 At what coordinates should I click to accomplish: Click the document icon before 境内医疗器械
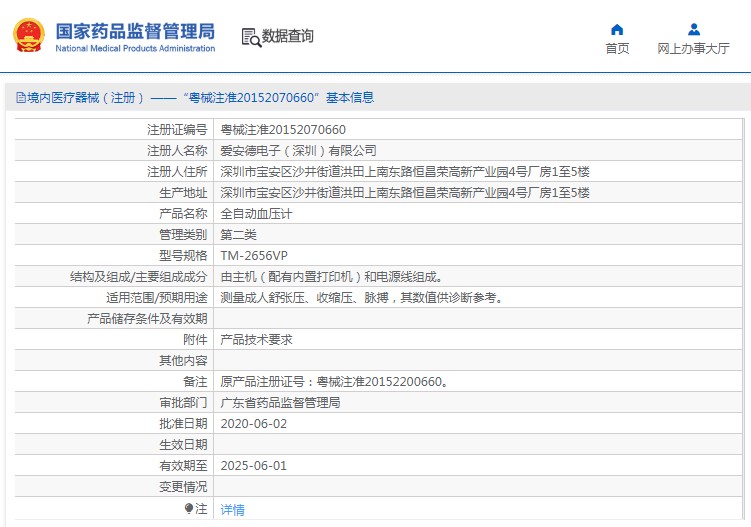coord(21,98)
